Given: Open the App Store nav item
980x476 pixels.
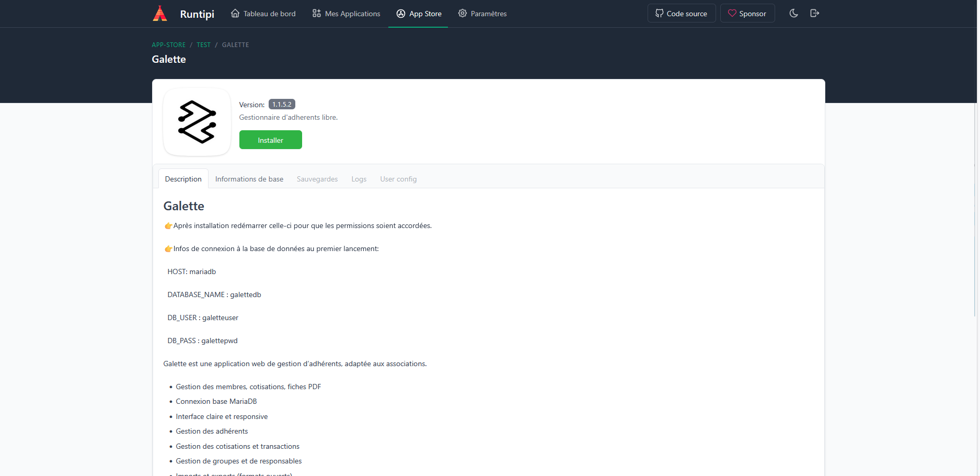Looking at the screenshot, I should point(419,14).
